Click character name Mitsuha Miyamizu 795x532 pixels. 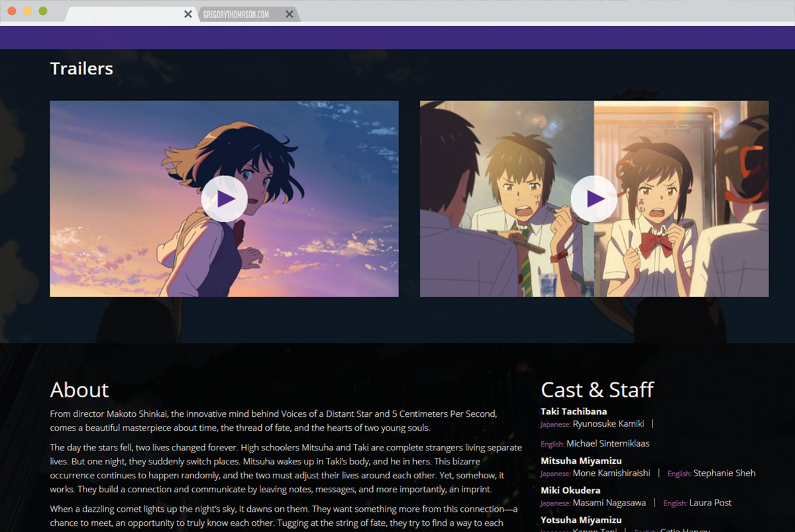(581, 460)
